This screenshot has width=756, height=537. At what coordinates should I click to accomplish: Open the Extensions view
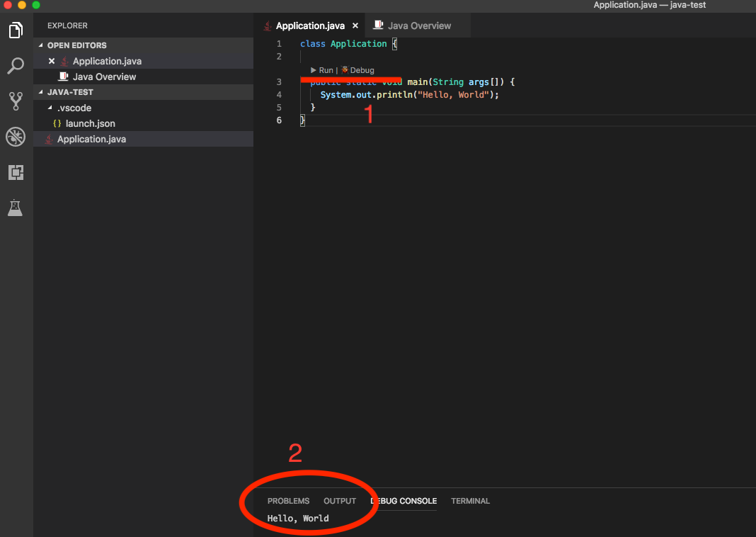click(16, 172)
